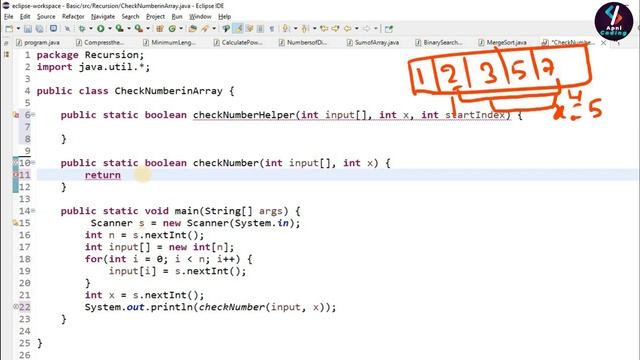Click the New file toolbar icon
This screenshot has height=360, width=640.
[9, 29]
